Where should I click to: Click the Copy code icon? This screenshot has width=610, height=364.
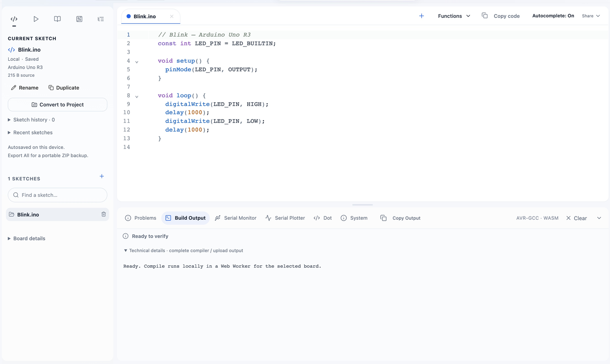pos(485,16)
